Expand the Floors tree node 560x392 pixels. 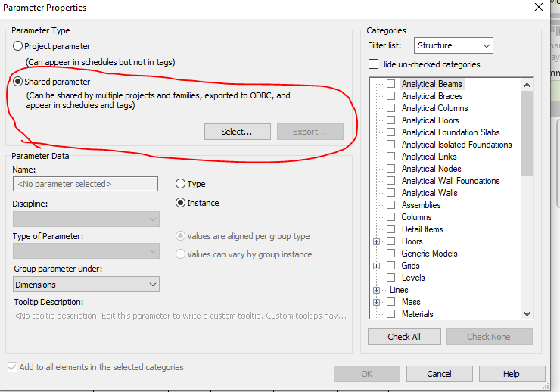point(376,241)
